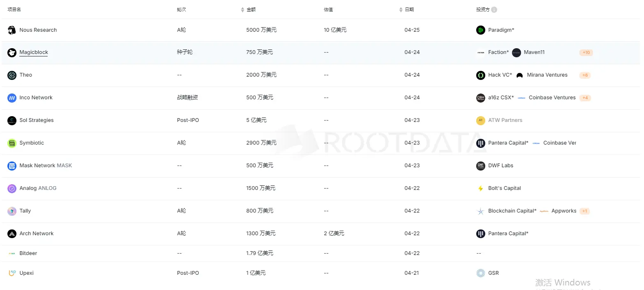Click the a16z CSX investor icon

pyautogui.click(x=480, y=98)
